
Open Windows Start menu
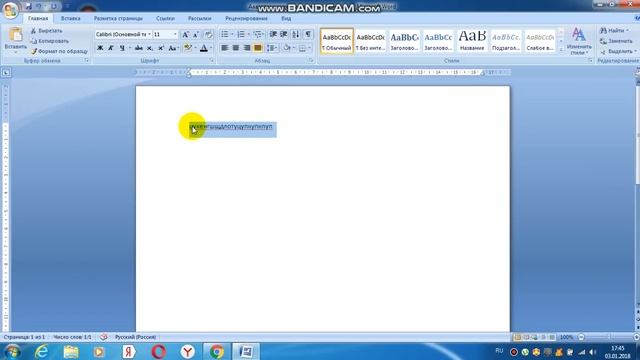coord(12,351)
